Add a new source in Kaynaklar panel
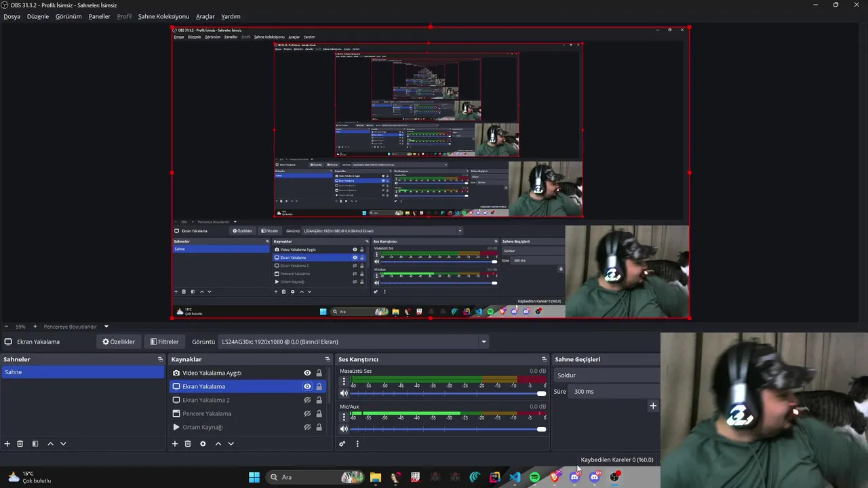This screenshot has height=488, width=868. 175,444
